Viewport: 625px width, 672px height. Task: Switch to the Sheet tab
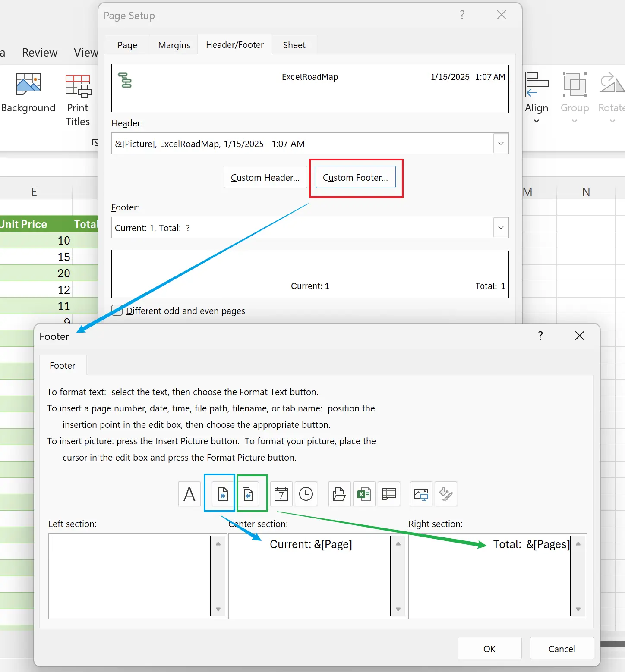click(294, 44)
